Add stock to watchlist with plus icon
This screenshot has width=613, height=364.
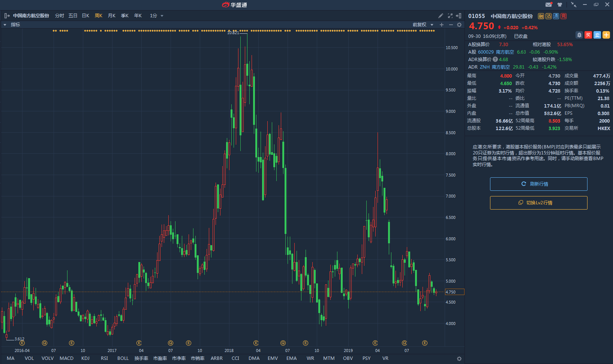(606, 35)
